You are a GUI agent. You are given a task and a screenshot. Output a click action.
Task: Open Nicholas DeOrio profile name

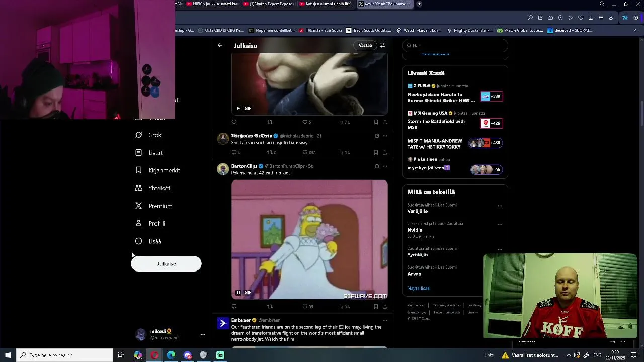click(x=252, y=136)
